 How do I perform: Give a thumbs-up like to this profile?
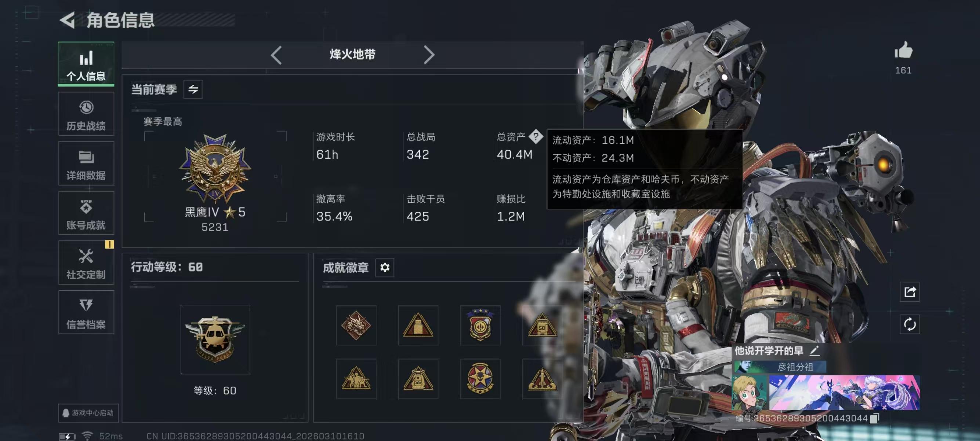tap(903, 50)
